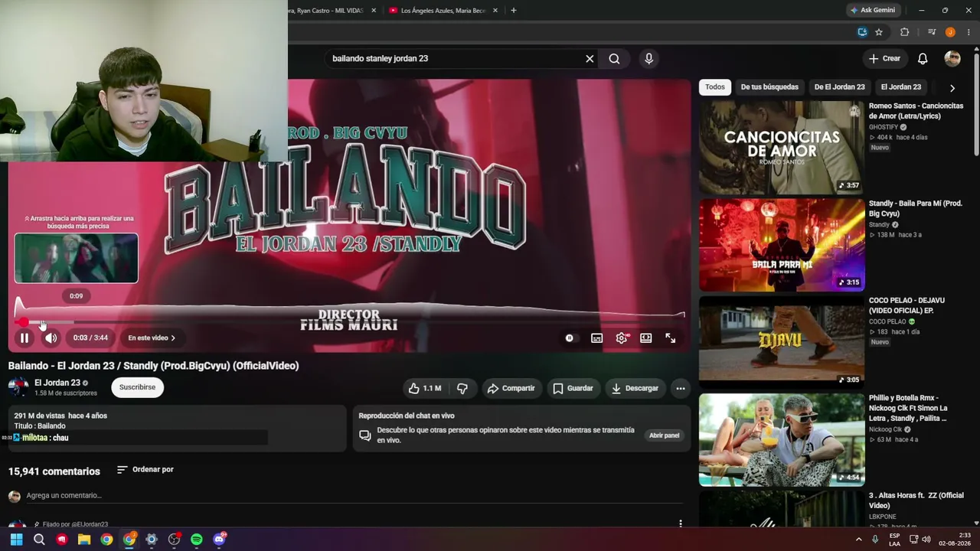Click the tray microphone icon
The height and width of the screenshot is (551, 980).
[875, 540]
